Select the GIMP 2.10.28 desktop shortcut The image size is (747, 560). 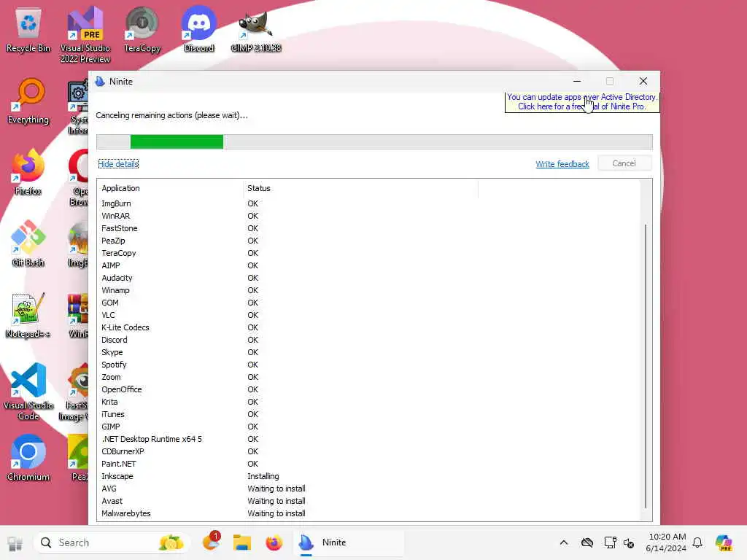coord(256,30)
